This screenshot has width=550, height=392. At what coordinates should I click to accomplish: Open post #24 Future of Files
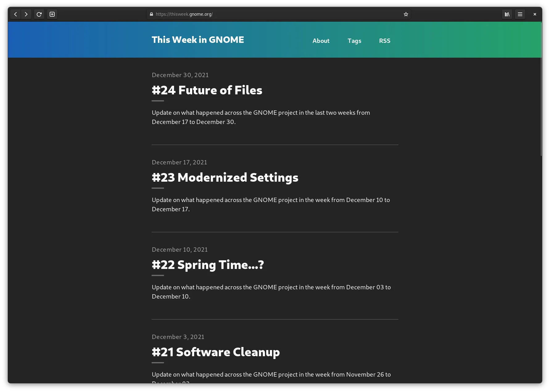pos(207,90)
